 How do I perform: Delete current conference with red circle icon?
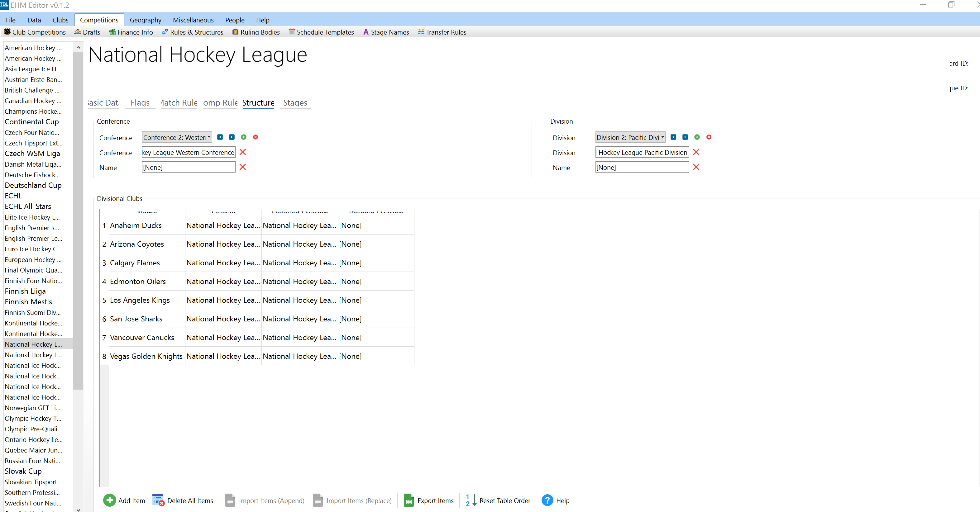pyautogui.click(x=255, y=137)
